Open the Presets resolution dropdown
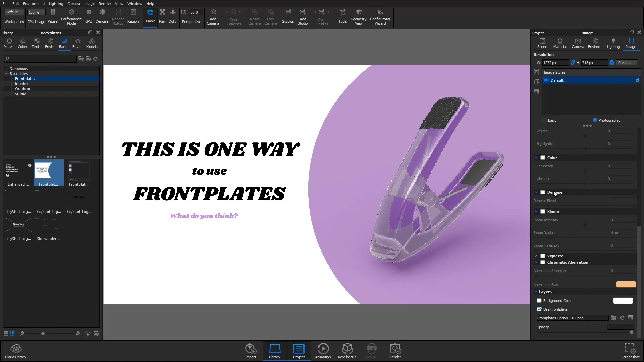 tap(626, 63)
